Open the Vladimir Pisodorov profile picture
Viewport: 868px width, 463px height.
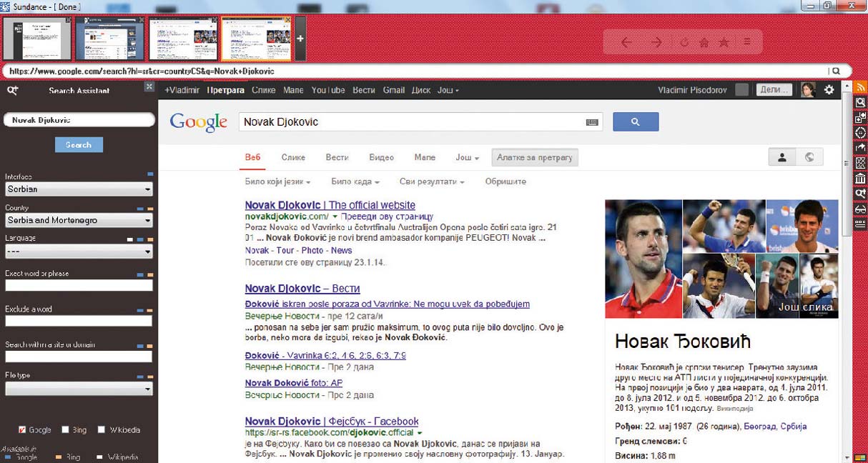[x=808, y=90]
